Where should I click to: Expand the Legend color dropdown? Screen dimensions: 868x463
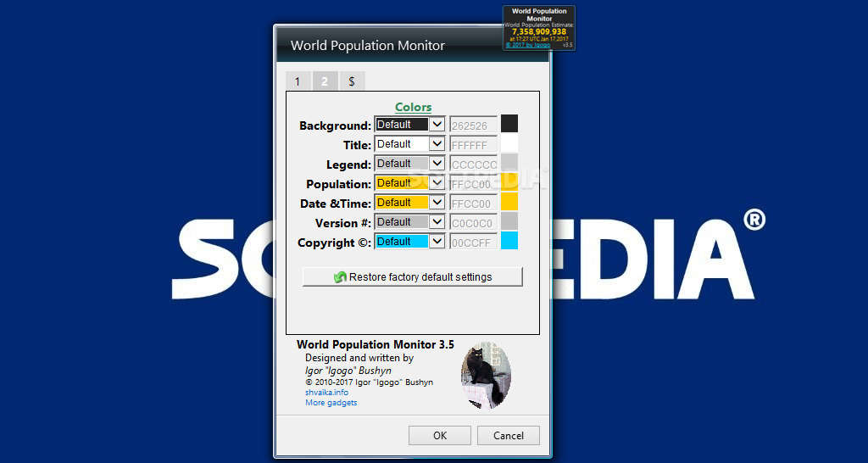(409, 164)
